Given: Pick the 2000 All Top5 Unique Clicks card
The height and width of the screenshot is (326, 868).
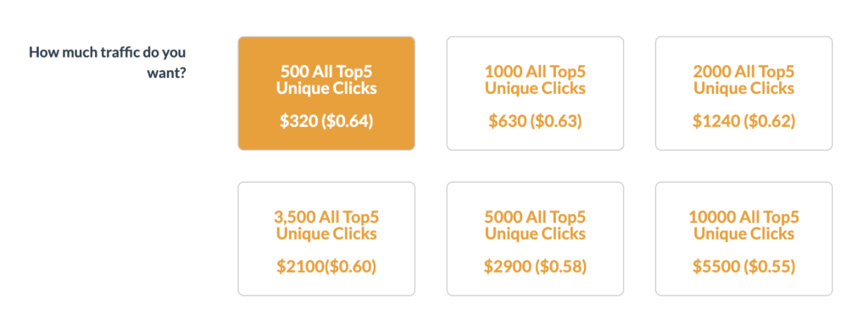Looking at the screenshot, I should tap(743, 93).
